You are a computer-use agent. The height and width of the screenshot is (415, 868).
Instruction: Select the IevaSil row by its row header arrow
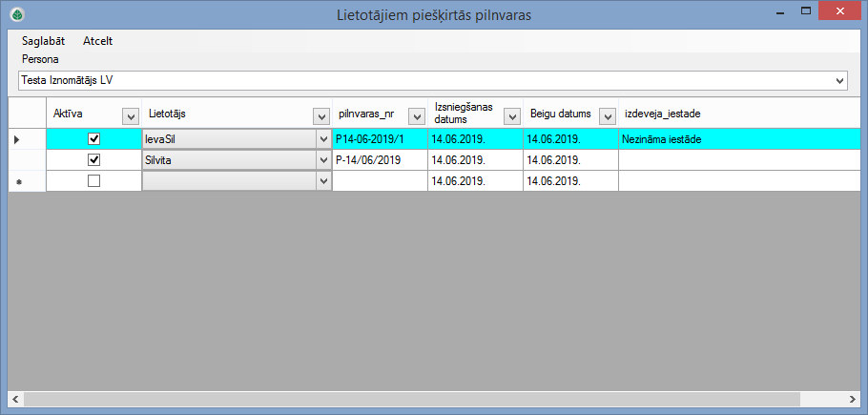click(x=27, y=139)
